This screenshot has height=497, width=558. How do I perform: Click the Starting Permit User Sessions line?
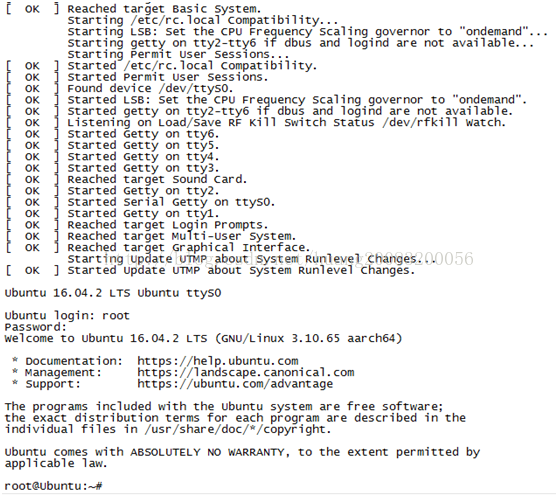click(x=178, y=54)
